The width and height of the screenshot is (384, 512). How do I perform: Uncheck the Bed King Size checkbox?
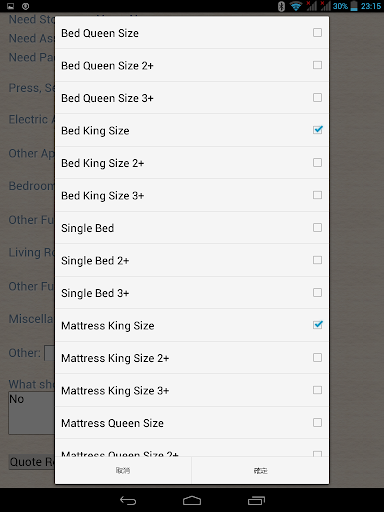click(317, 130)
